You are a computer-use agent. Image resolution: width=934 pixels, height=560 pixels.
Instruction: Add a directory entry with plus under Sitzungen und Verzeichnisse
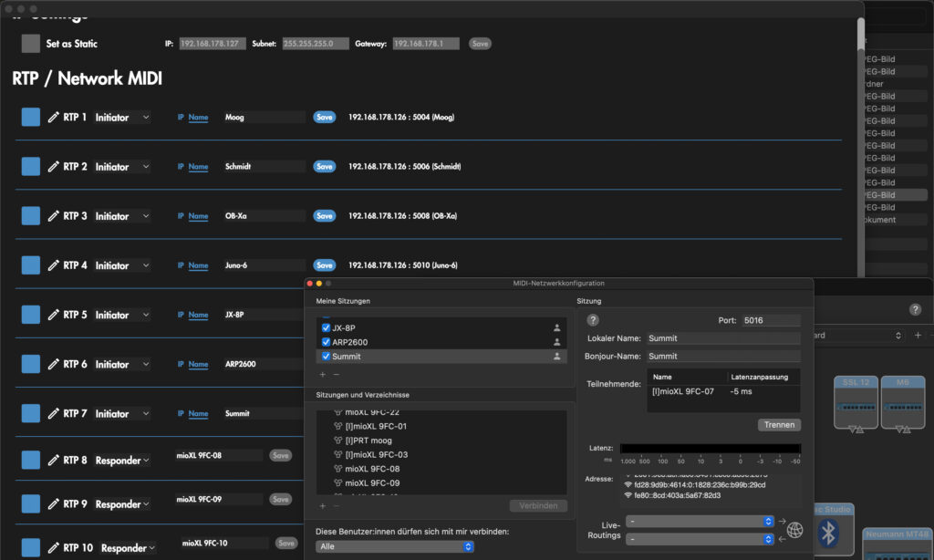(322, 506)
